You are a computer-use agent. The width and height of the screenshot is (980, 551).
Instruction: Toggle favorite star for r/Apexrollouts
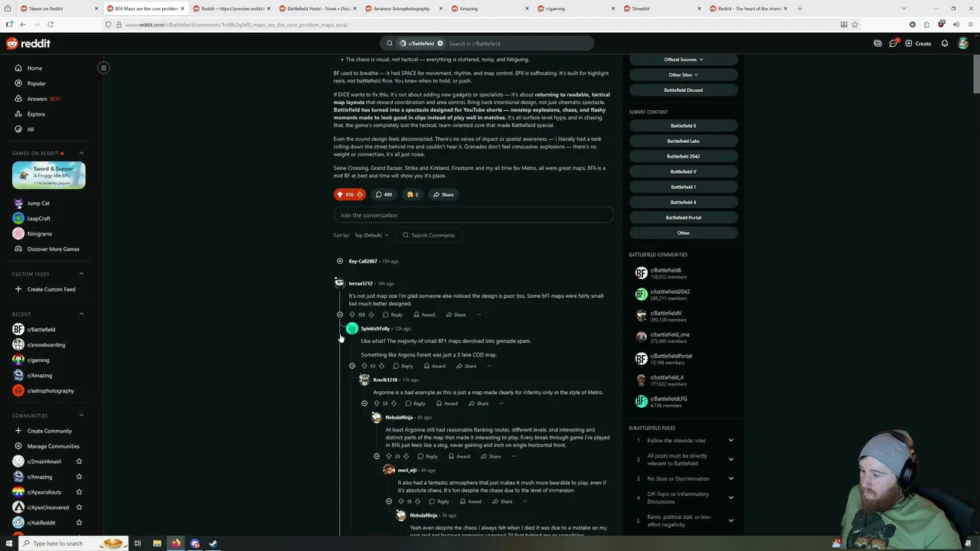[x=79, y=492]
